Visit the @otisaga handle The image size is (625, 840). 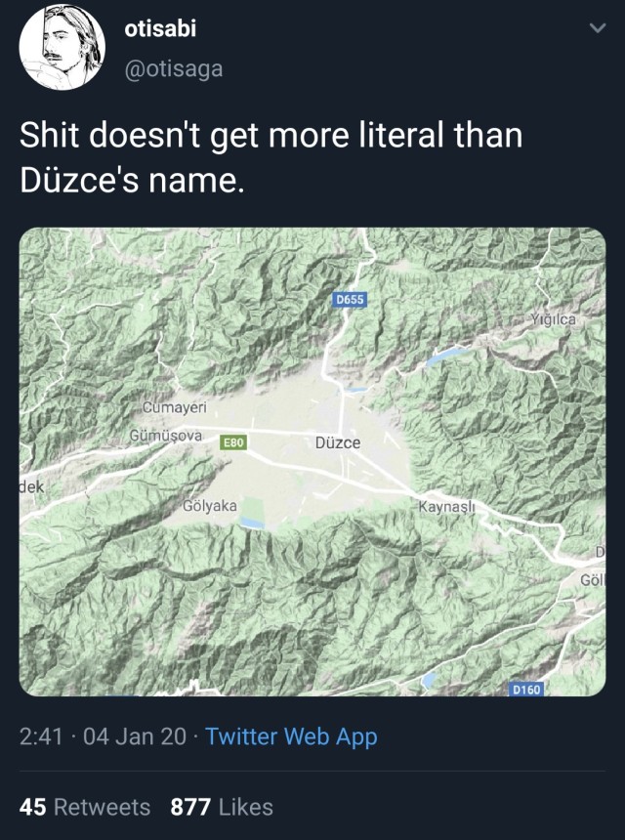(x=174, y=69)
